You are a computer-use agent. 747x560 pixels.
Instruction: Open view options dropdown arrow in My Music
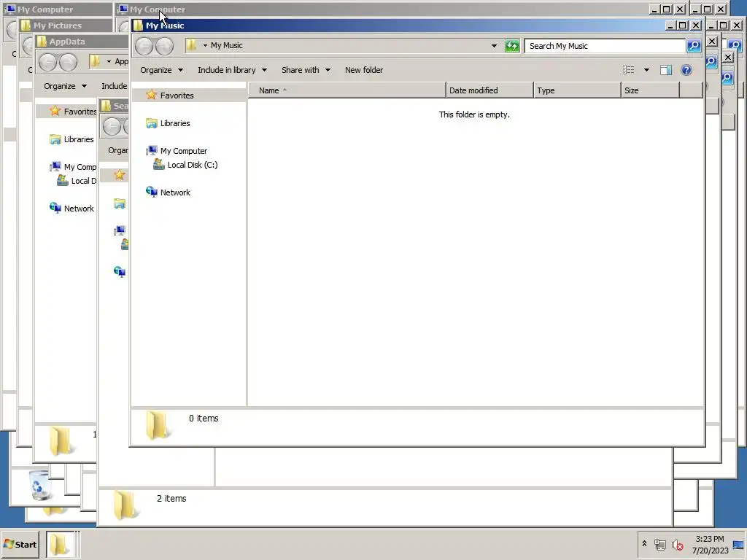[646, 71]
